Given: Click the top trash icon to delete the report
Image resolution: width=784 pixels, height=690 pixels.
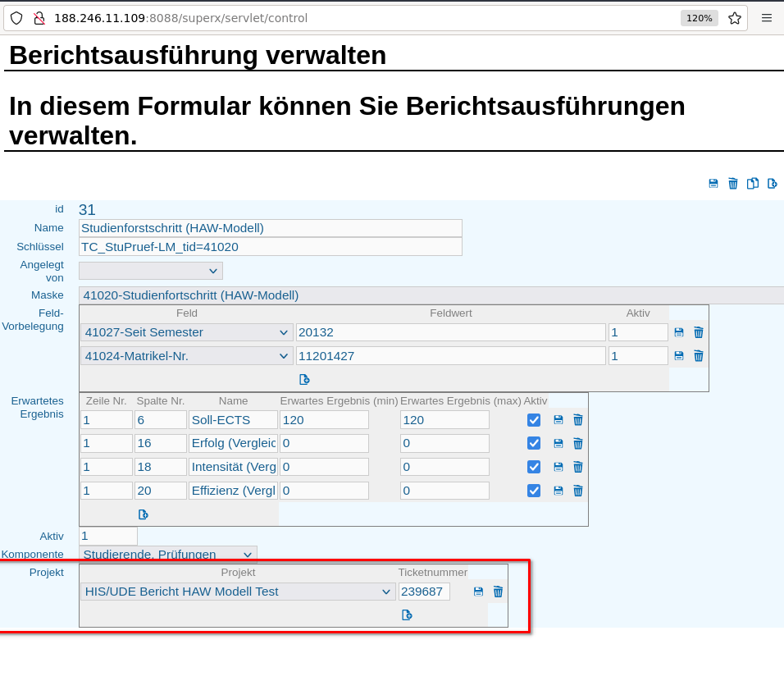Looking at the screenshot, I should tap(733, 184).
